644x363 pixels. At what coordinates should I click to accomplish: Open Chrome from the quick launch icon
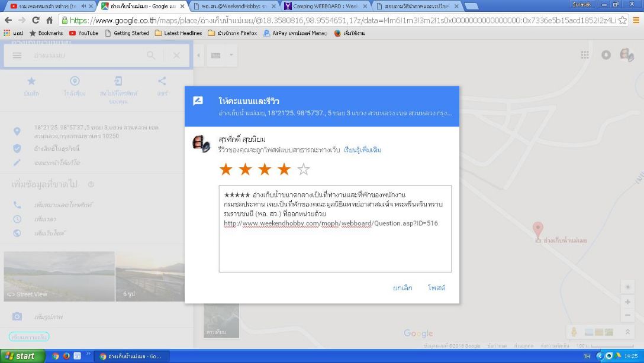tap(56, 356)
